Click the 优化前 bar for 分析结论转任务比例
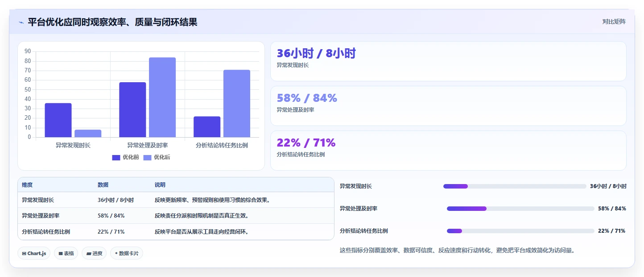The width and height of the screenshot is (644, 277). tap(207, 127)
